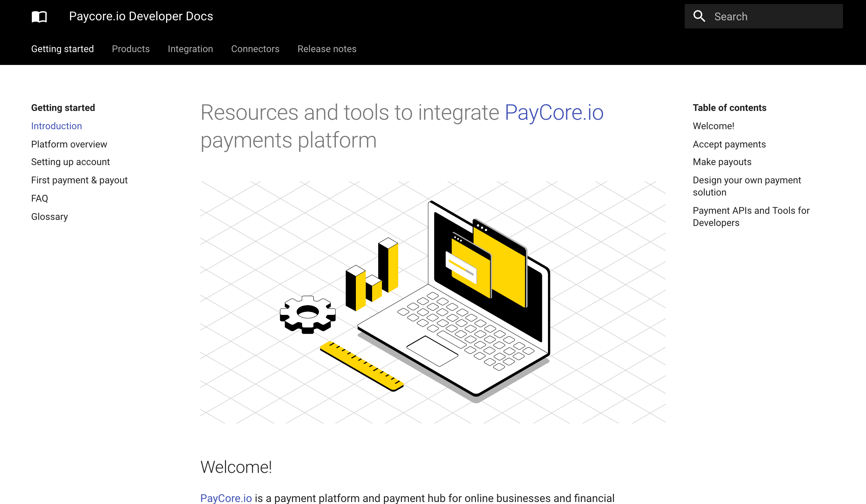Jump to Payment APIs and Tools for Developers

click(x=751, y=216)
